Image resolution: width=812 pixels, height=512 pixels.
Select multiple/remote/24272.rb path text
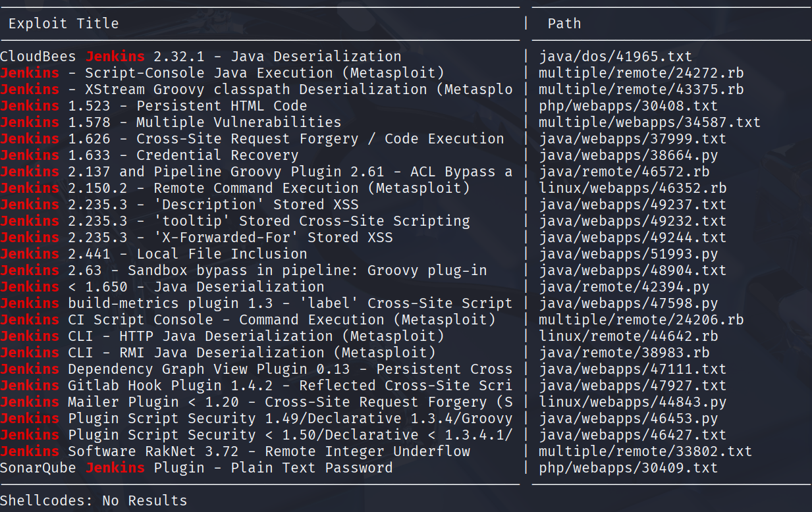click(x=641, y=73)
